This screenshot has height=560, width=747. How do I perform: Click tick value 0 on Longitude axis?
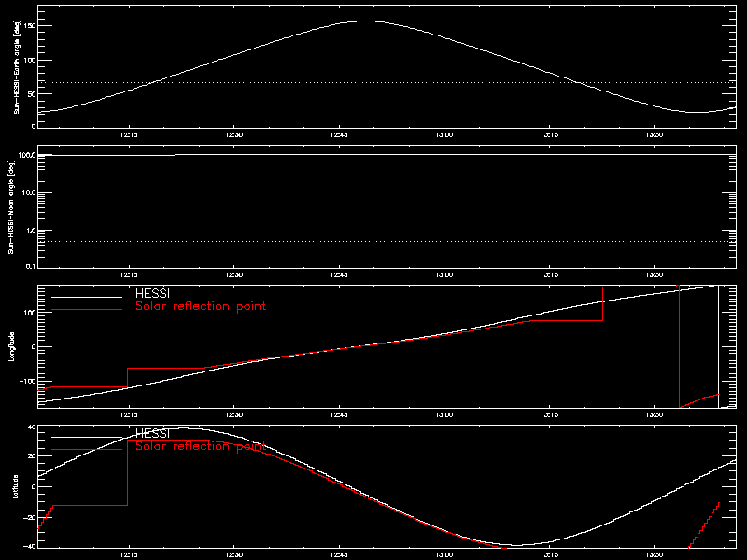34,346
